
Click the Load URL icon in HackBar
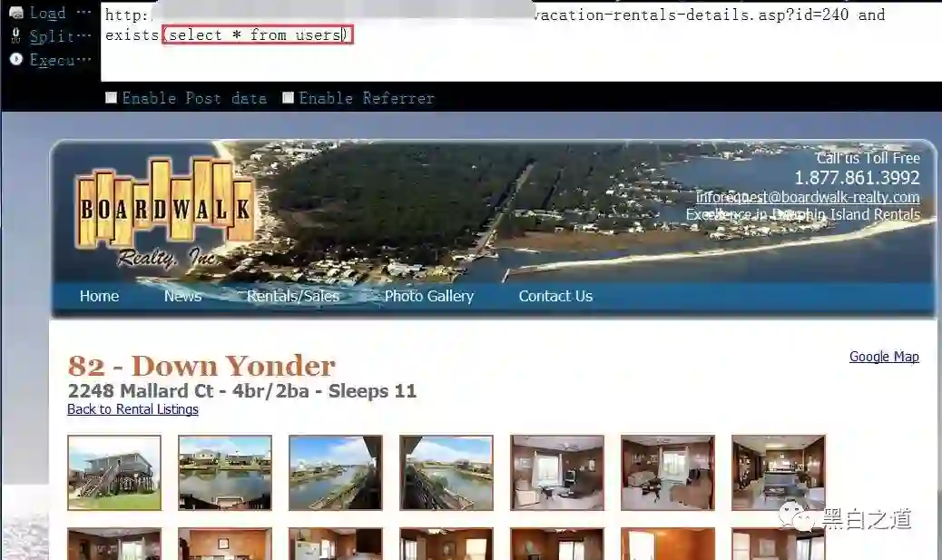tap(16, 12)
